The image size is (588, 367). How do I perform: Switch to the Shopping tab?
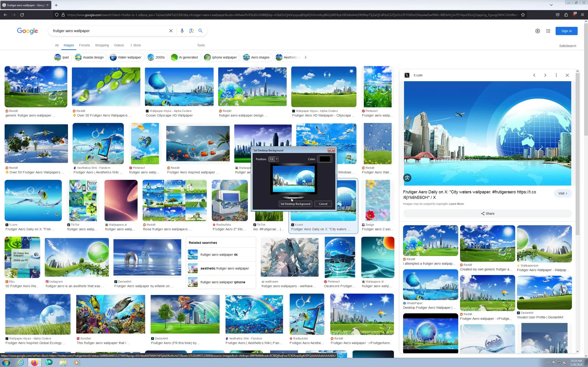102,45
